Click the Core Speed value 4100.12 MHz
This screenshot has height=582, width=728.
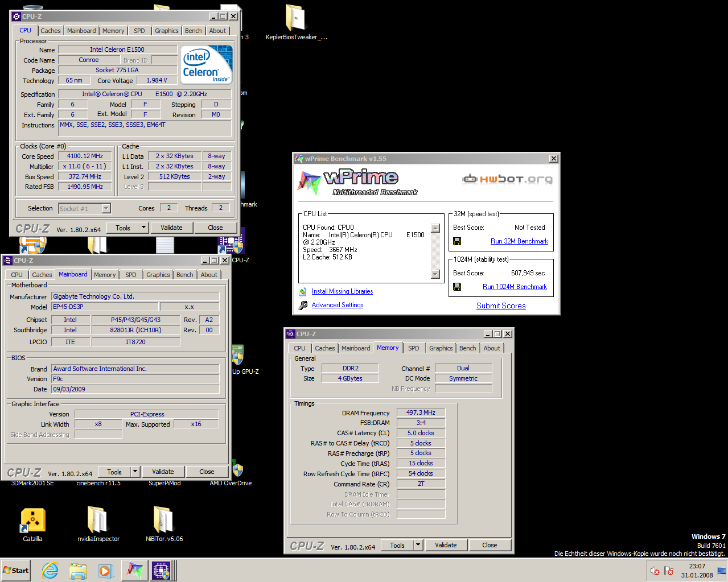click(x=85, y=156)
